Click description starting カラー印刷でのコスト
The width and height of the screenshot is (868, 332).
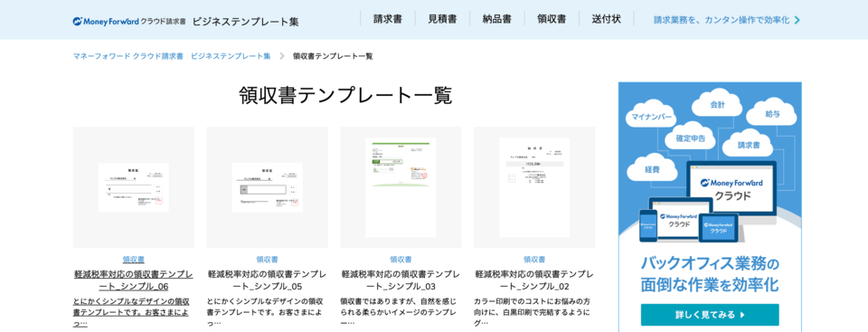(x=532, y=313)
